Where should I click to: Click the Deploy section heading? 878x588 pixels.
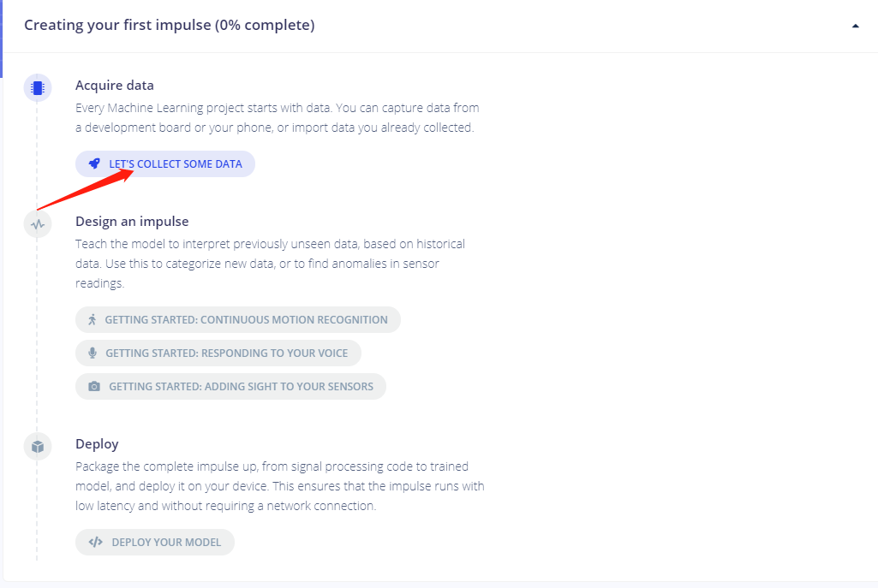tap(96, 443)
